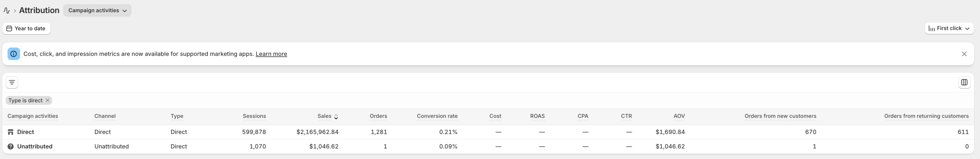
Task: Toggle the Sales column sort arrows
Action: click(x=336, y=117)
